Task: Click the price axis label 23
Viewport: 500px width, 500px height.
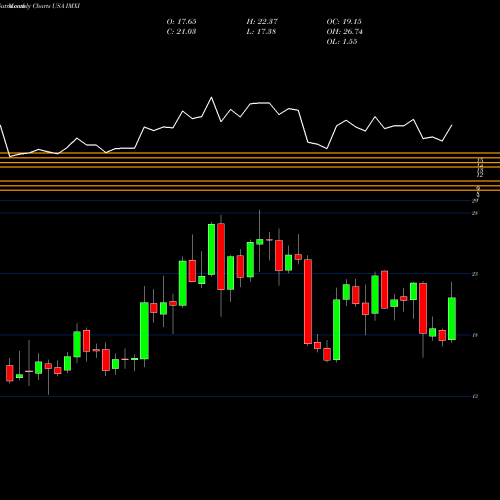Action: (475, 274)
